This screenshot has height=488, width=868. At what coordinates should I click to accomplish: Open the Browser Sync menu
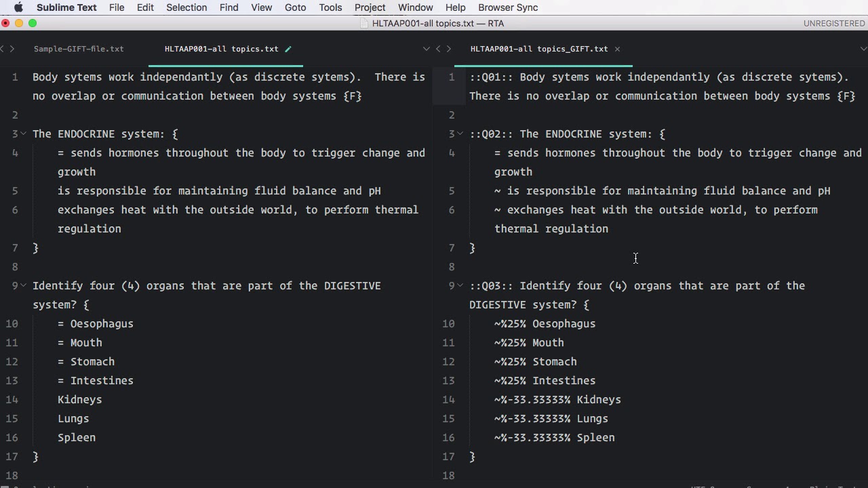[x=508, y=7]
